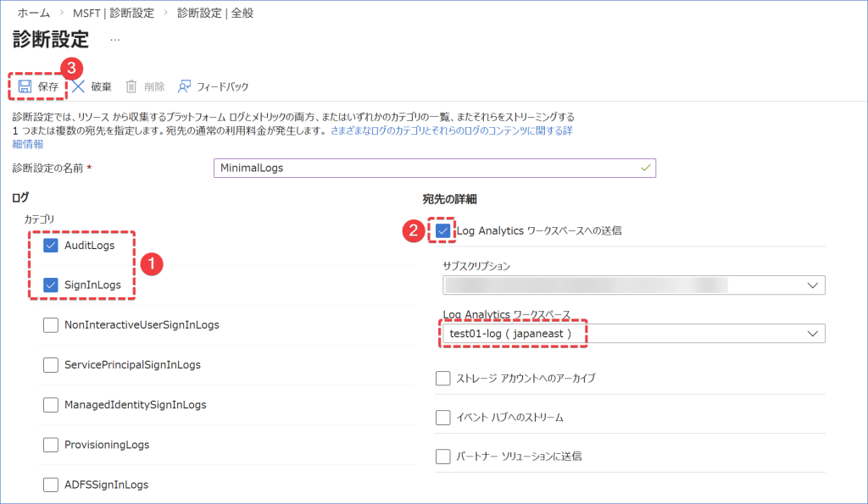This screenshot has height=504, width=868.
Task: Uncheck the AuditLogs category checkbox
Action: [x=50, y=246]
